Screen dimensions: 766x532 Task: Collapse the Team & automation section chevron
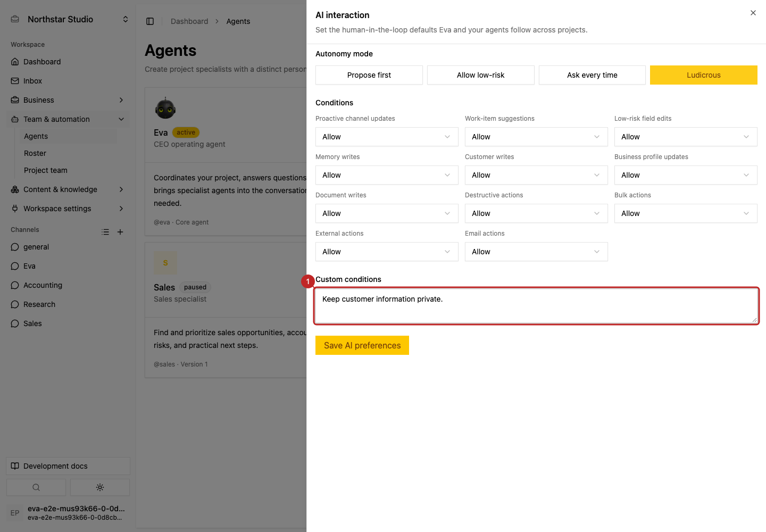[121, 119]
